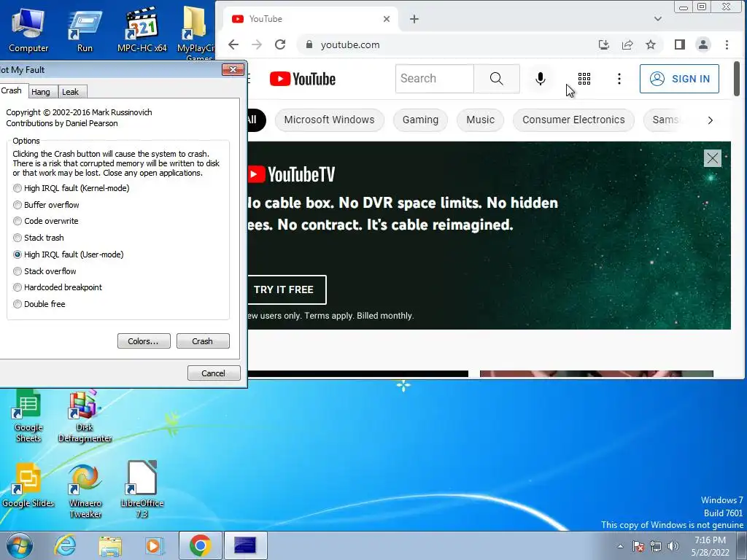Go back in Chrome
This screenshot has width=747, height=560.
coord(233,44)
